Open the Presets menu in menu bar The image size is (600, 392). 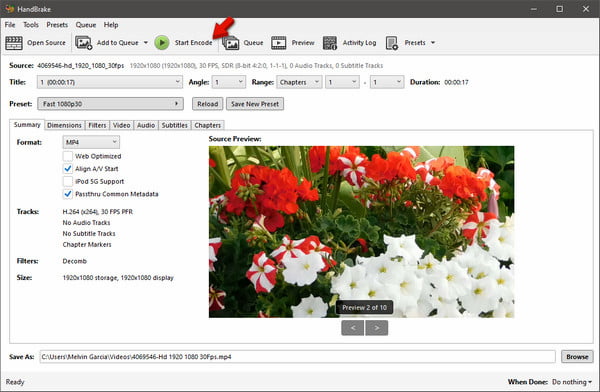point(57,25)
